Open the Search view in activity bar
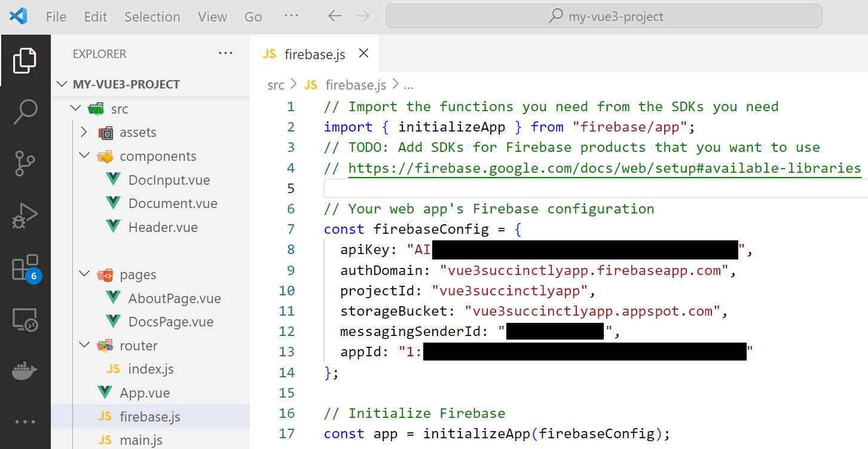This screenshot has width=868, height=449. [25, 112]
